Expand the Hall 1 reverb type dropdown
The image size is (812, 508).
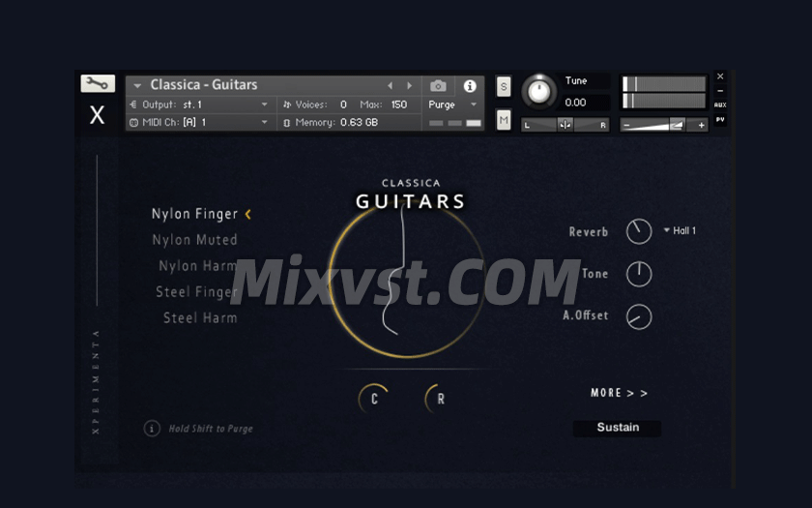(680, 231)
